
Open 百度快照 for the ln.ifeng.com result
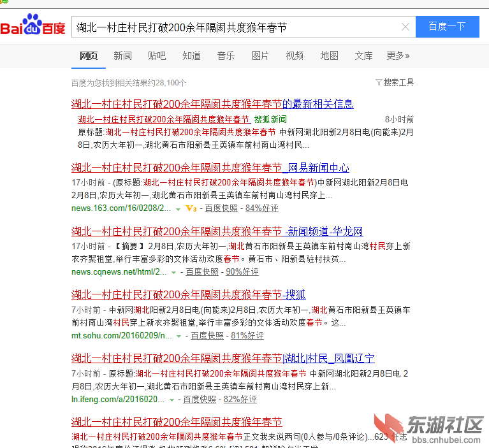(x=200, y=399)
